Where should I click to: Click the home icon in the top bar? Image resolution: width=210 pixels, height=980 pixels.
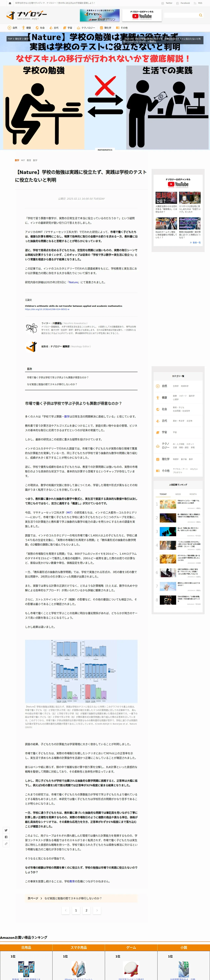(10, 3)
